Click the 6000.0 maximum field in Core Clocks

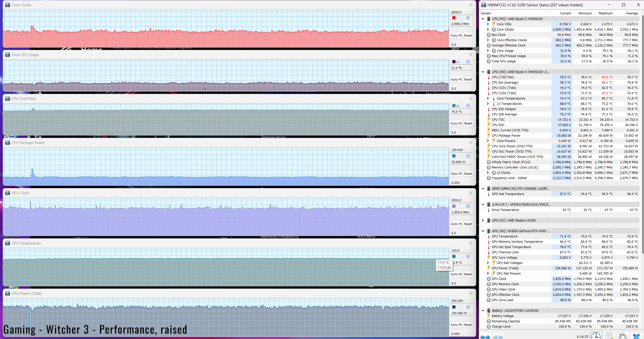(x=461, y=12)
